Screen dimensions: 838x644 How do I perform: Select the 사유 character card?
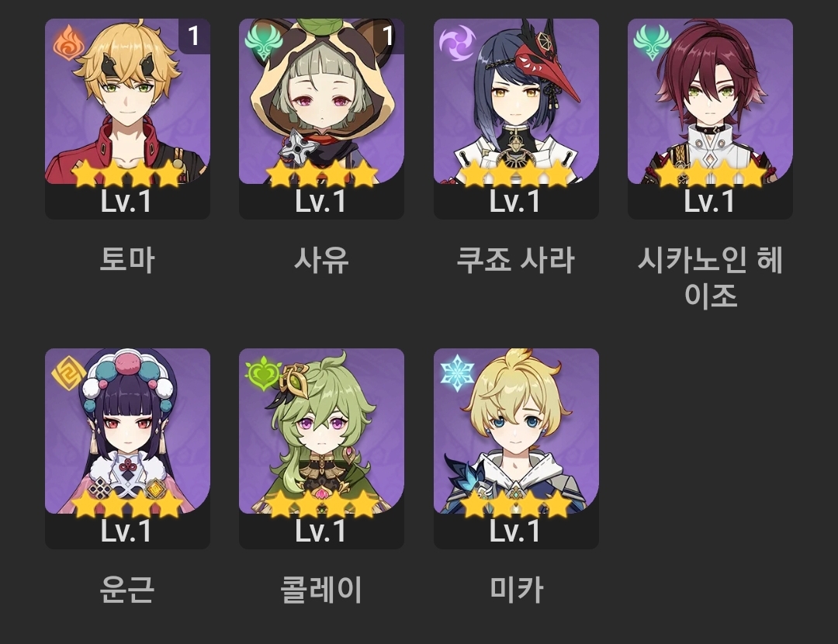[321, 119]
